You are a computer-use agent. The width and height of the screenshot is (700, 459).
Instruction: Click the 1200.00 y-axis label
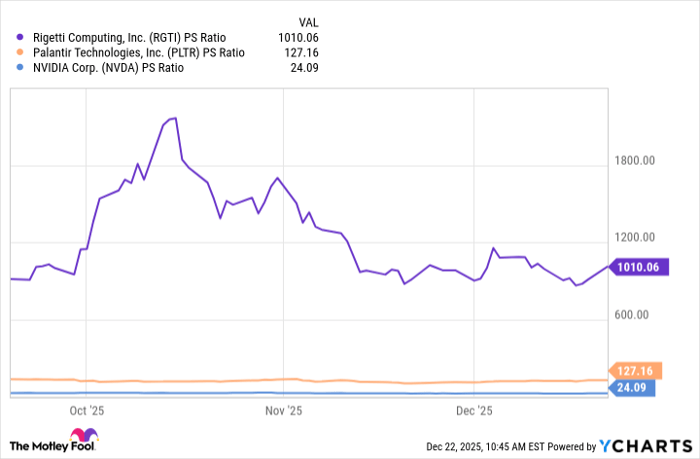634,238
